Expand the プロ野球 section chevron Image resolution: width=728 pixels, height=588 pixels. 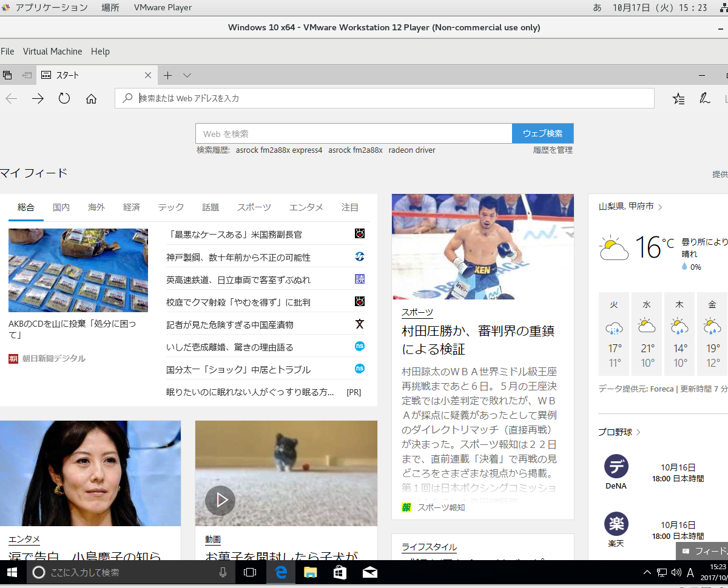(639, 432)
